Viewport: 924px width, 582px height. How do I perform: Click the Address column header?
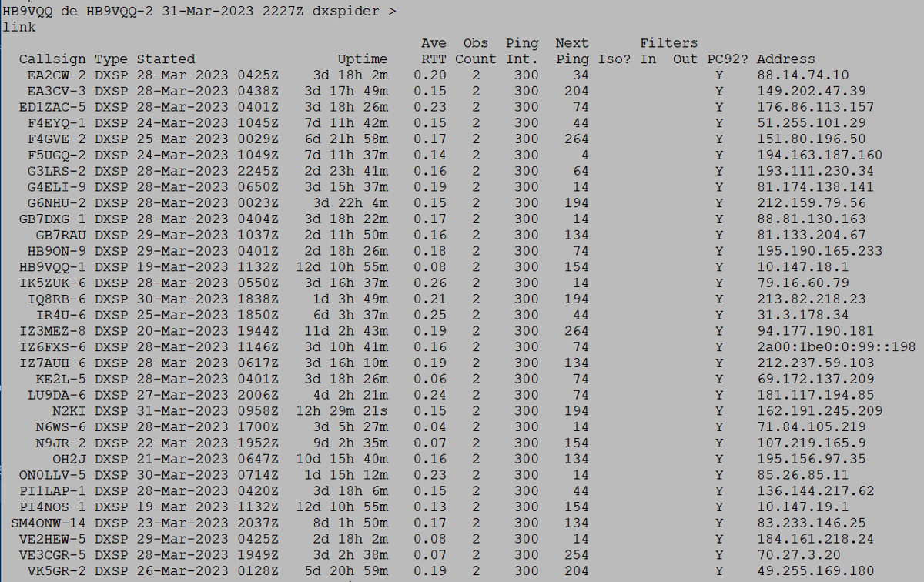[x=786, y=59]
